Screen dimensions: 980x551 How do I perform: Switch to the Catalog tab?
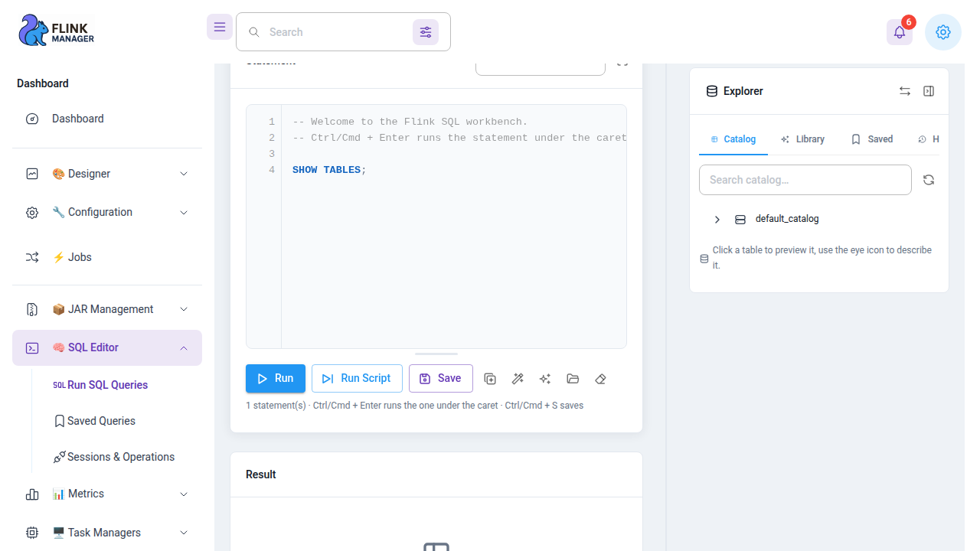(x=733, y=139)
